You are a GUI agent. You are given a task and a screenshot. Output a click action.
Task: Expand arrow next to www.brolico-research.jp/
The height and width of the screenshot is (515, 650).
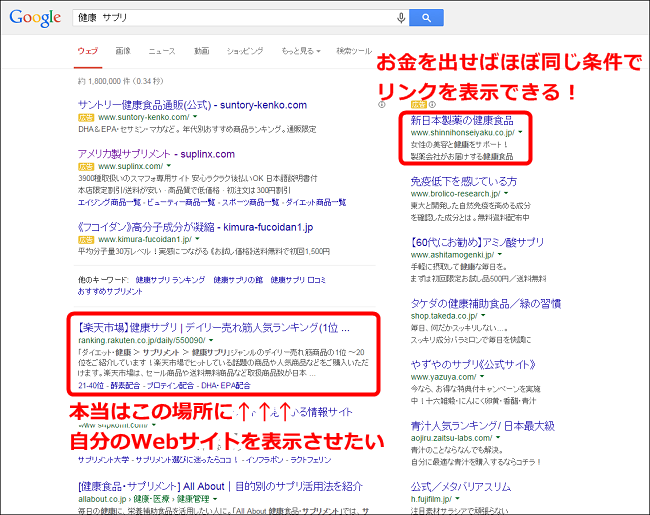point(506,193)
